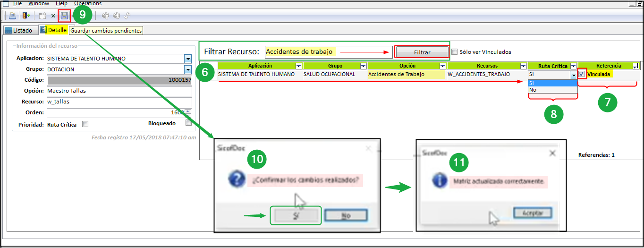Click the grayed refresh arrows toolbar icon
The height and width of the screenshot is (248, 644).
point(127,16)
